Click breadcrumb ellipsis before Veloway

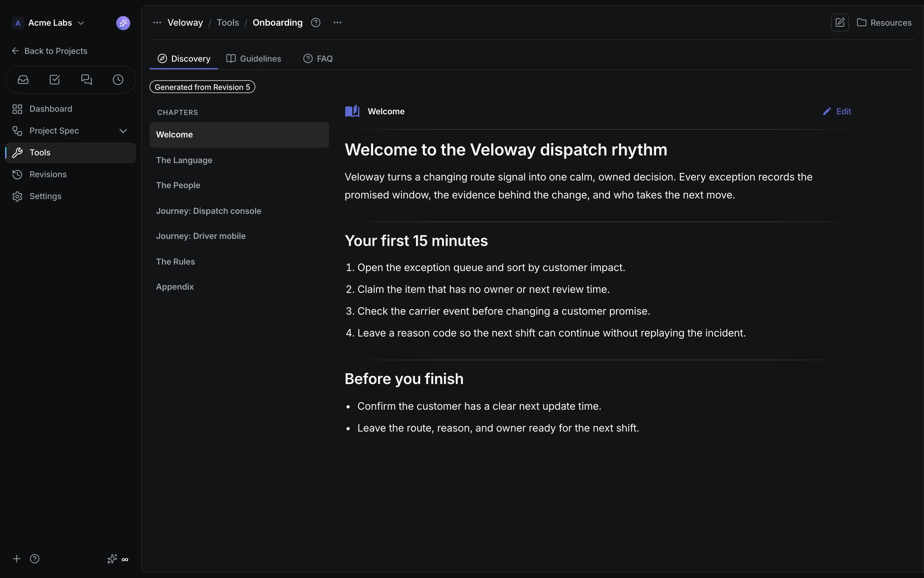point(157,22)
